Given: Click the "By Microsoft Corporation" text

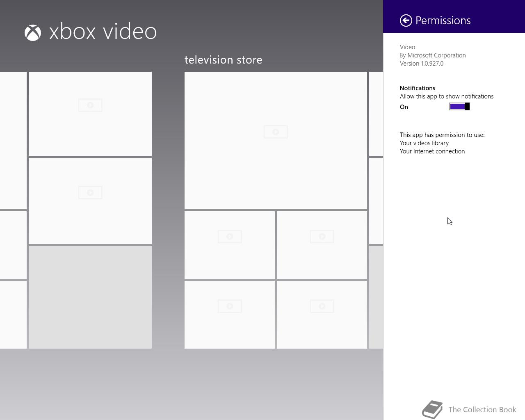Looking at the screenshot, I should (433, 55).
